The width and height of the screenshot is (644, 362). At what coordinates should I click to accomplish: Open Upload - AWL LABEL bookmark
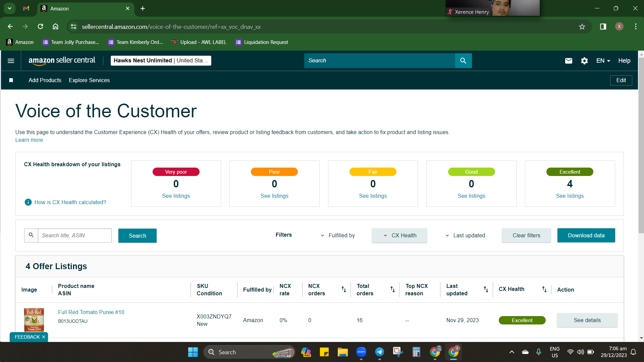click(199, 42)
